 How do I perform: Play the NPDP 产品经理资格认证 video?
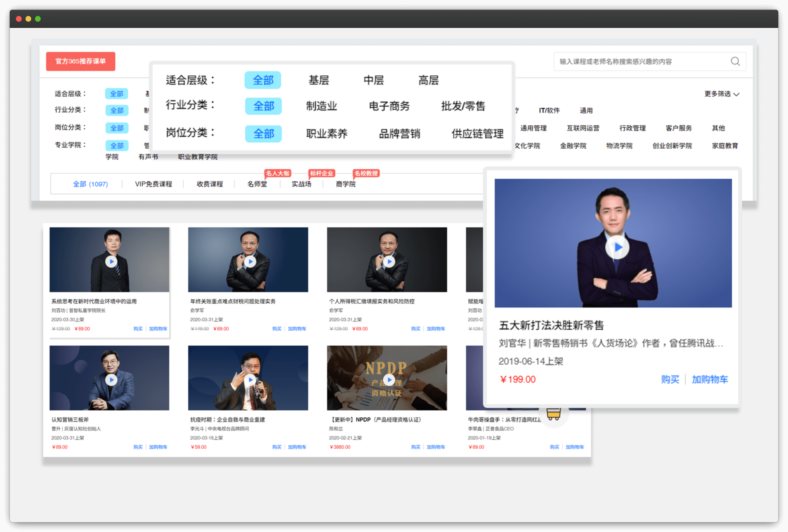(389, 380)
